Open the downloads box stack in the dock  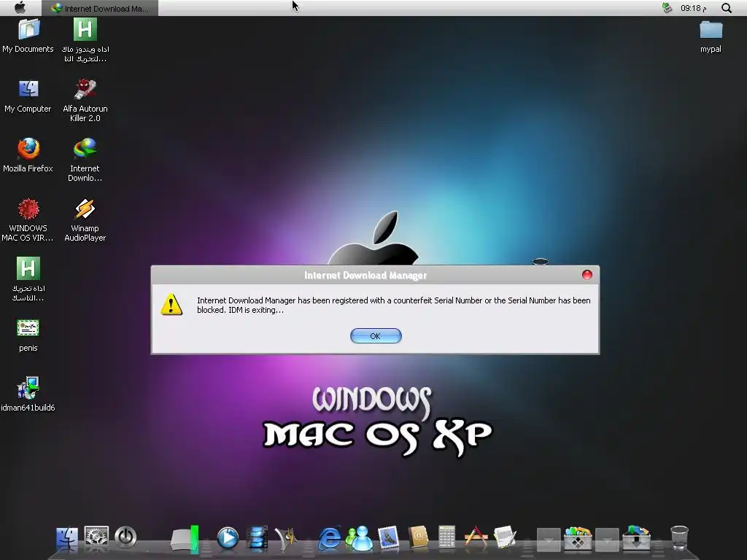pos(636,538)
